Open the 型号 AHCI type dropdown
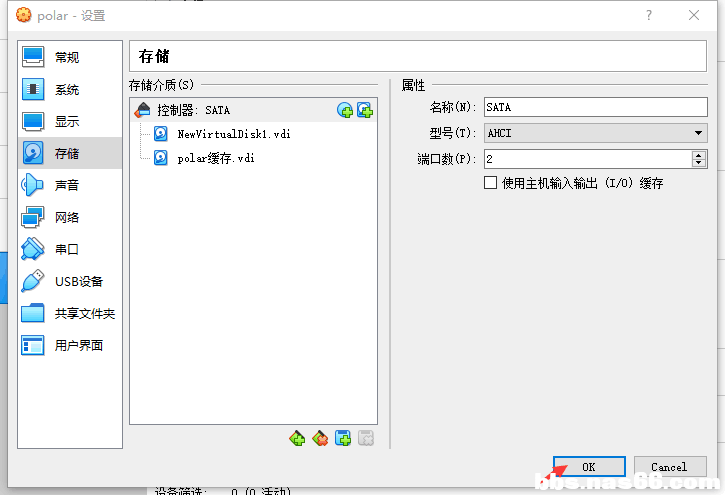 tap(596, 133)
